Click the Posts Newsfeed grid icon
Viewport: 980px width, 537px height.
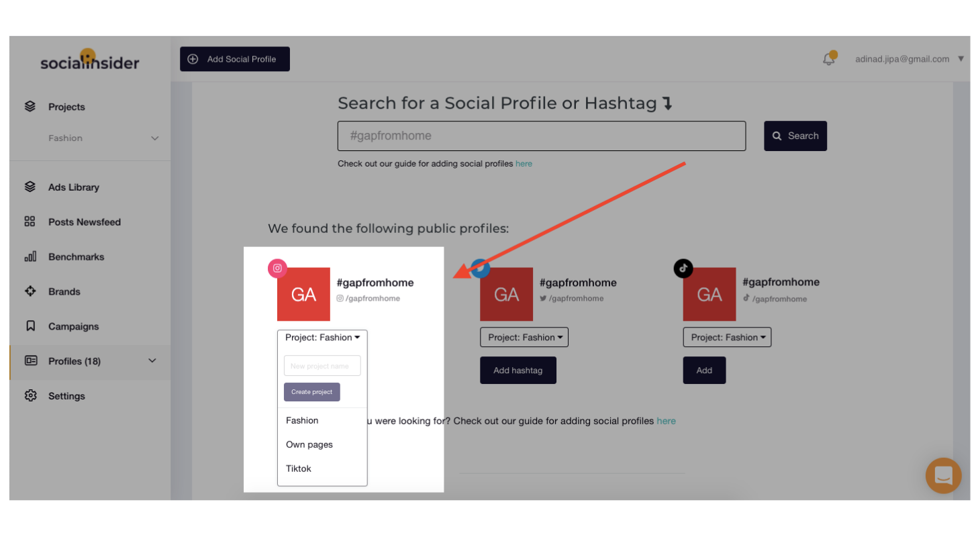pos(30,222)
